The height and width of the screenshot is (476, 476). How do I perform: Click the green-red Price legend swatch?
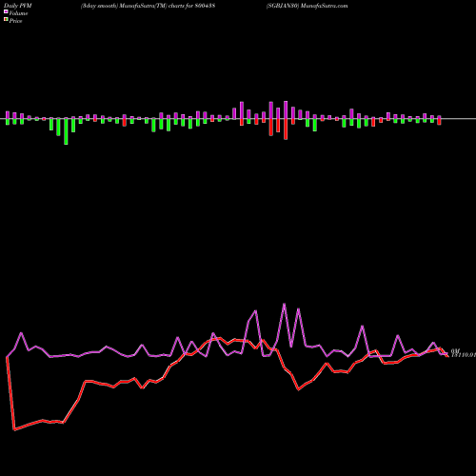point(6,19)
